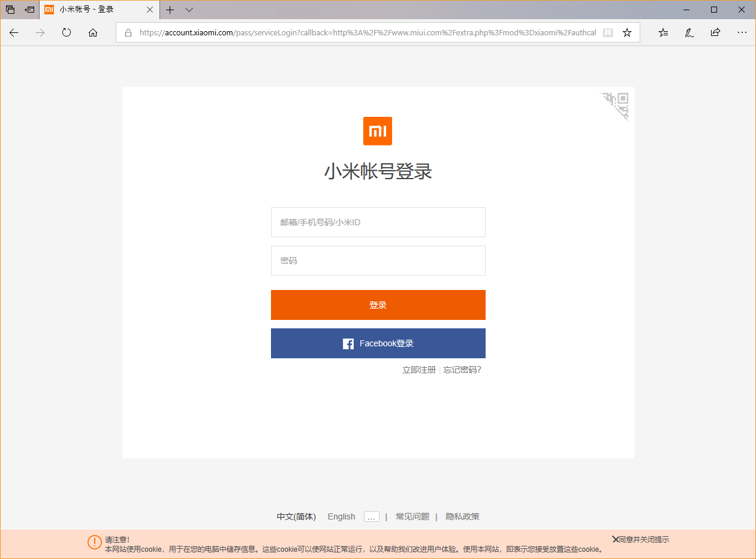
Task: Click the padlock site security icon
Action: pos(128,33)
